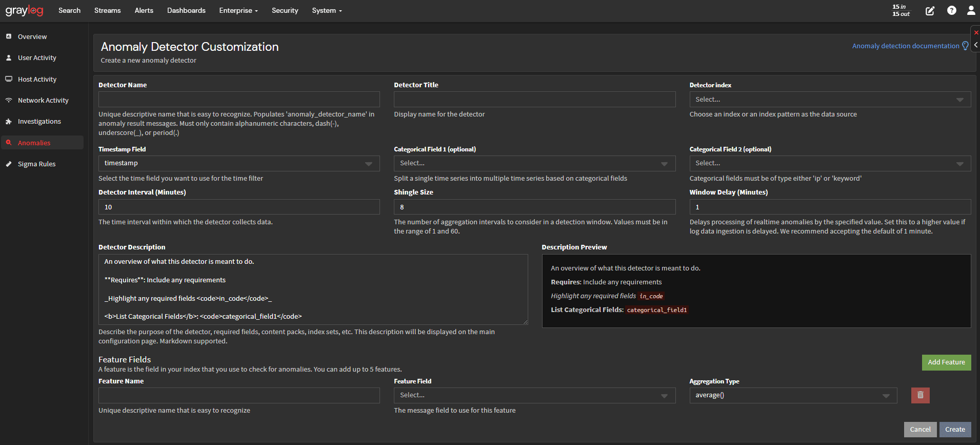Click into the Detector Name input field
The width and height of the screenshot is (980, 445).
coord(238,100)
